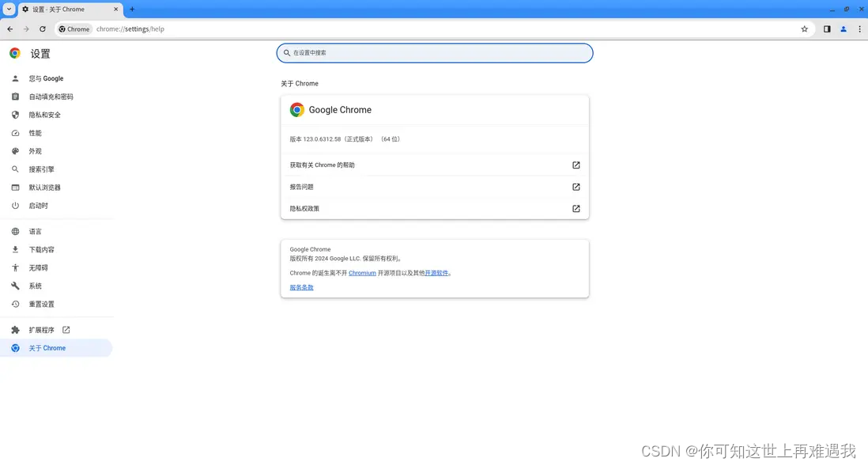The height and width of the screenshot is (466, 868).
Task: Click the address bar URL chrome://settings/help
Action: tap(130, 28)
